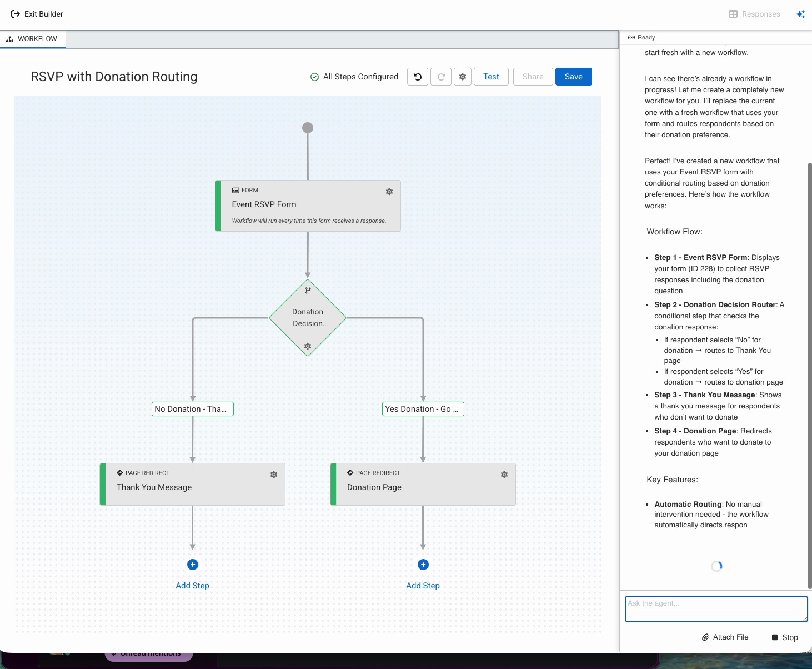Open Donation Decision node settings gear
Image resolution: width=812 pixels, height=669 pixels.
point(308,346)
